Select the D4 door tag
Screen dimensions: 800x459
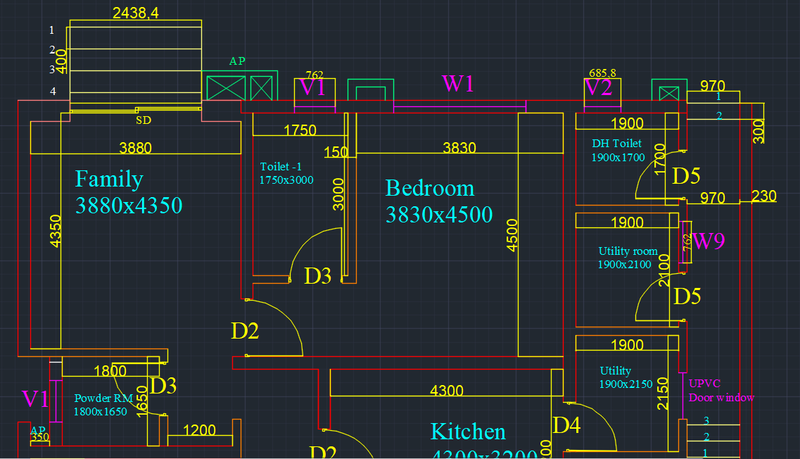pyautogui.click(x=567, y=425)
